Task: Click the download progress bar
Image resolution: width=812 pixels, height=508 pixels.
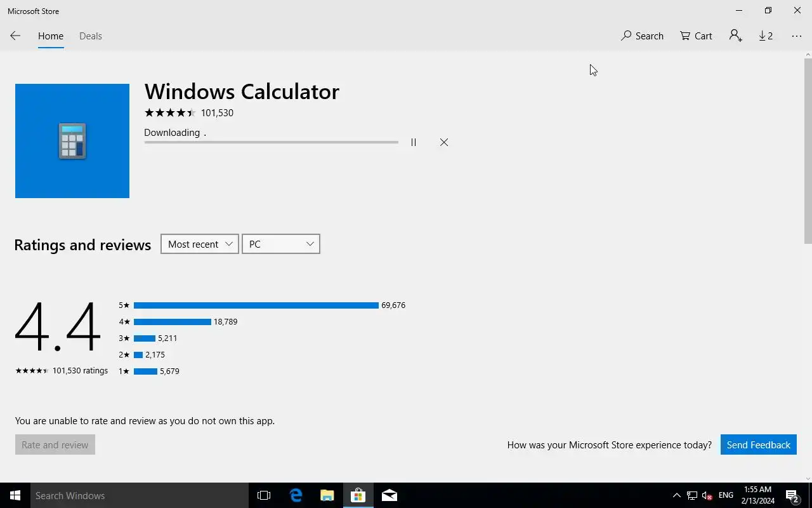Action: click(x=271, y=142)
